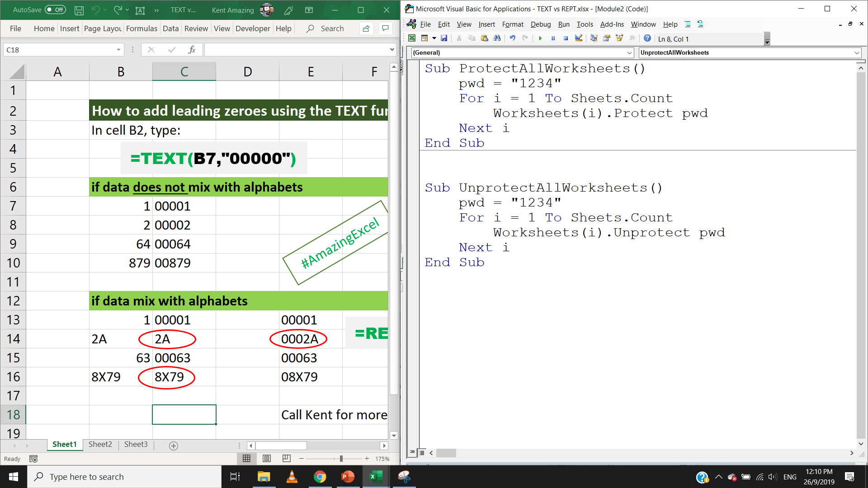Click the Save icon in VBA toolbar

444,38
